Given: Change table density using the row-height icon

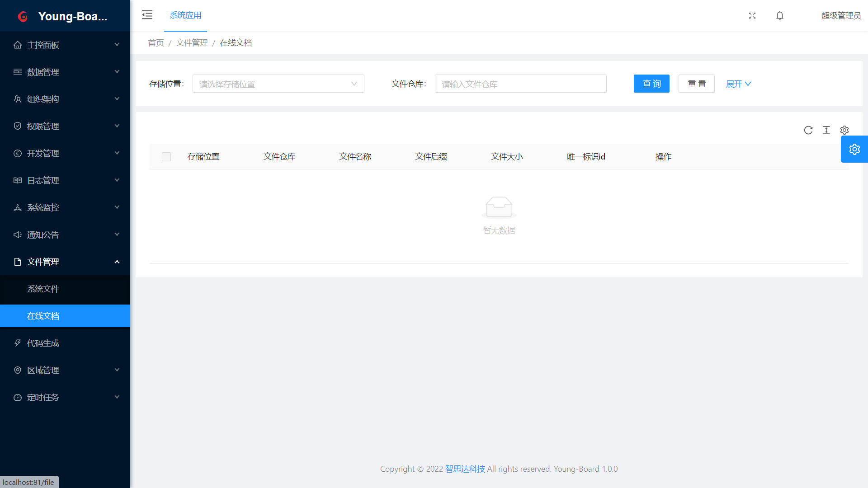Looking at the screenshot, I should point(826,130).
